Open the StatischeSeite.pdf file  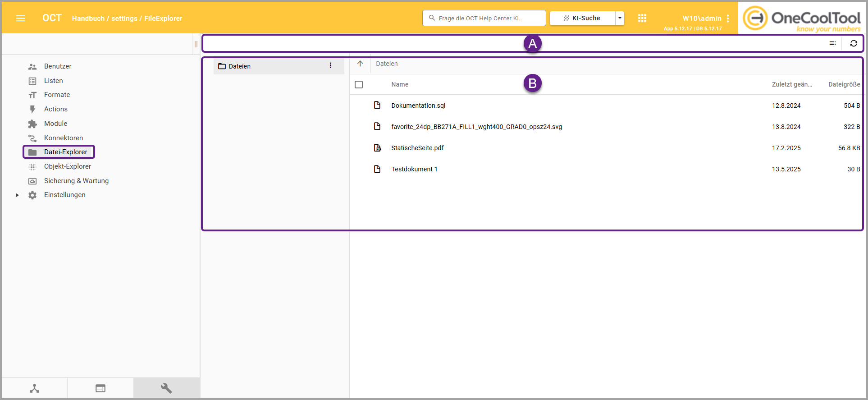pos(417,148)
